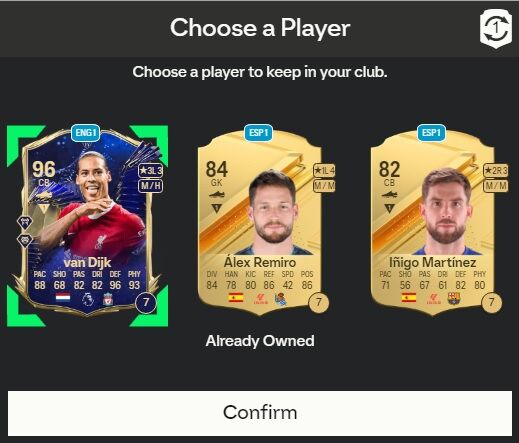The image size is (519, 443).
Task: Click the Confirm button
Action: (260, 413)
